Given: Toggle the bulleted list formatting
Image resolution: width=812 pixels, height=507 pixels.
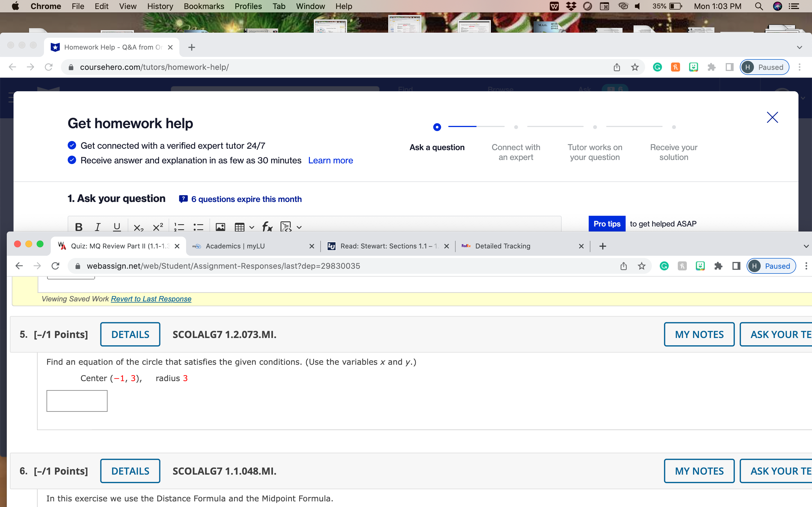Looking at the screenshot, I should pyautogui.click(x=199, y=227).
